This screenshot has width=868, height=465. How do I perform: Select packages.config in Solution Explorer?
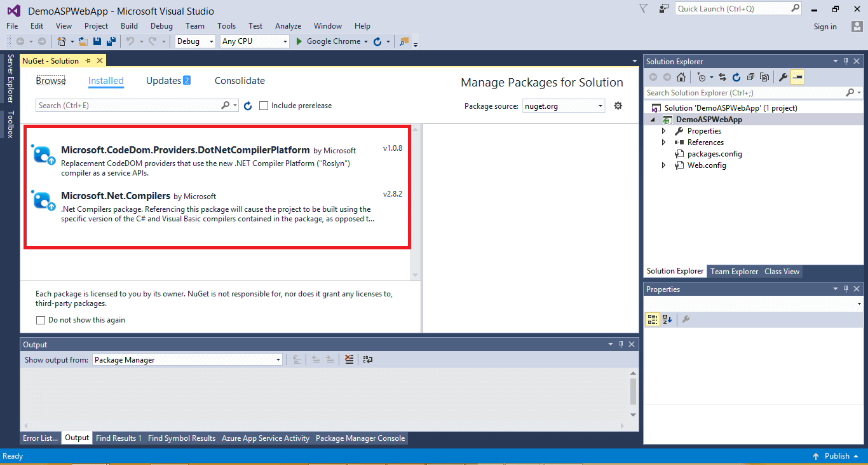[x=714, y=154]
